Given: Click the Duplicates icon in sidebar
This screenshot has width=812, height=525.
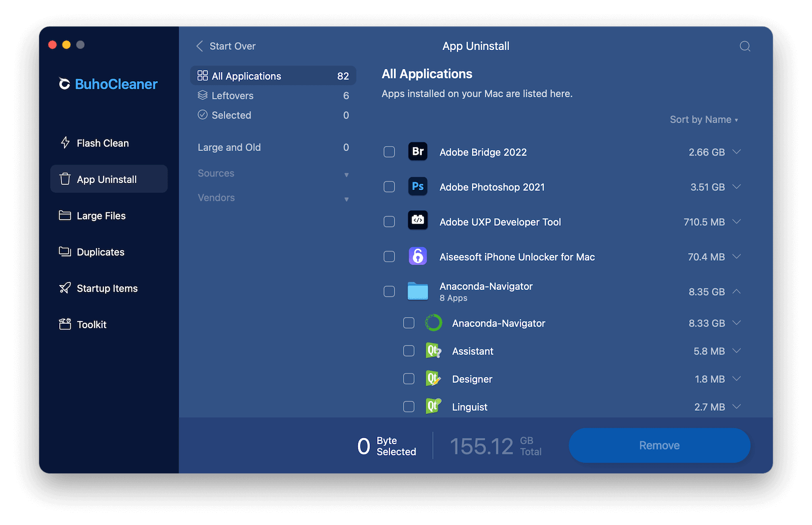Looking at the screenshot, I should tap(65, 252).
